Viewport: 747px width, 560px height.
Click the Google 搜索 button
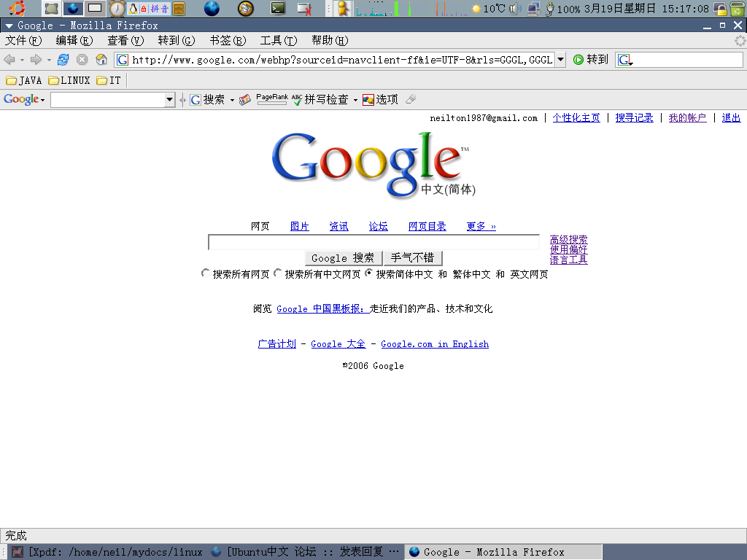(343, 258)
